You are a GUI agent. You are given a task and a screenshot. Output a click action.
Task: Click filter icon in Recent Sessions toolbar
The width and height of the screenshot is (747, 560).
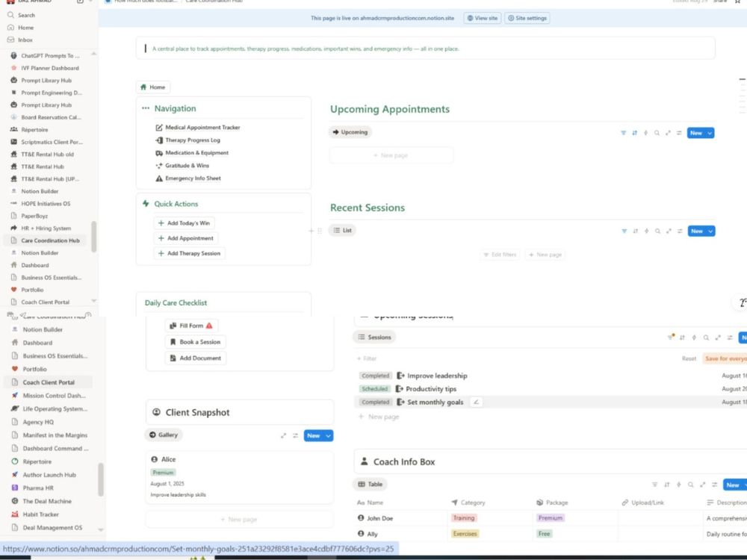[624, 231]
